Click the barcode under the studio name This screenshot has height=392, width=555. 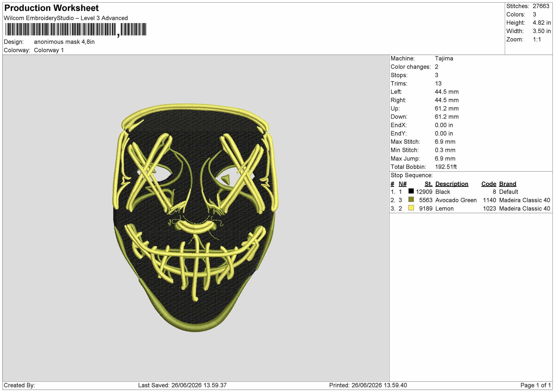(76, 30)
